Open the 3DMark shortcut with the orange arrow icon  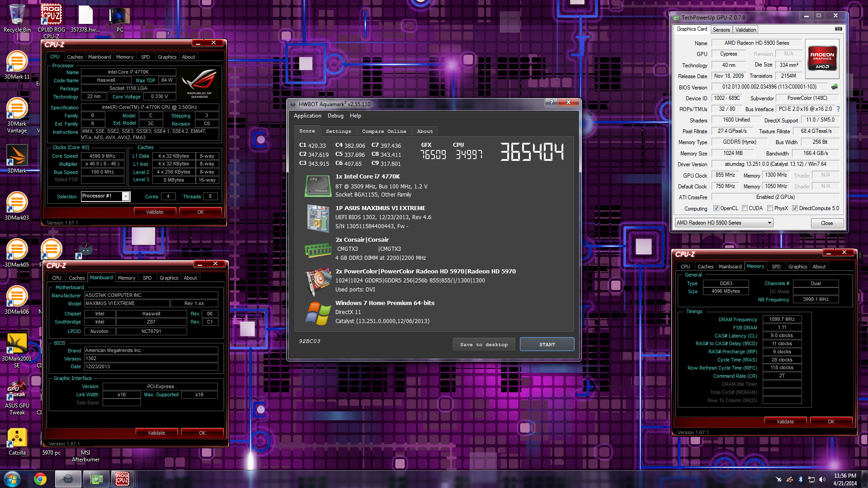click(x=17, y=159)
